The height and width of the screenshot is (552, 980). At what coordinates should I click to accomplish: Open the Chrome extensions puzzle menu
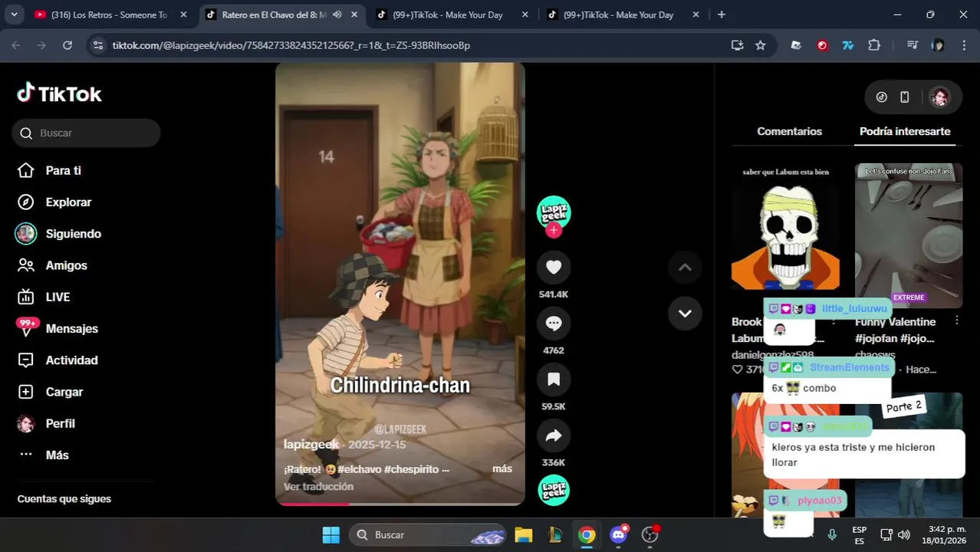[x=874, y=45]
